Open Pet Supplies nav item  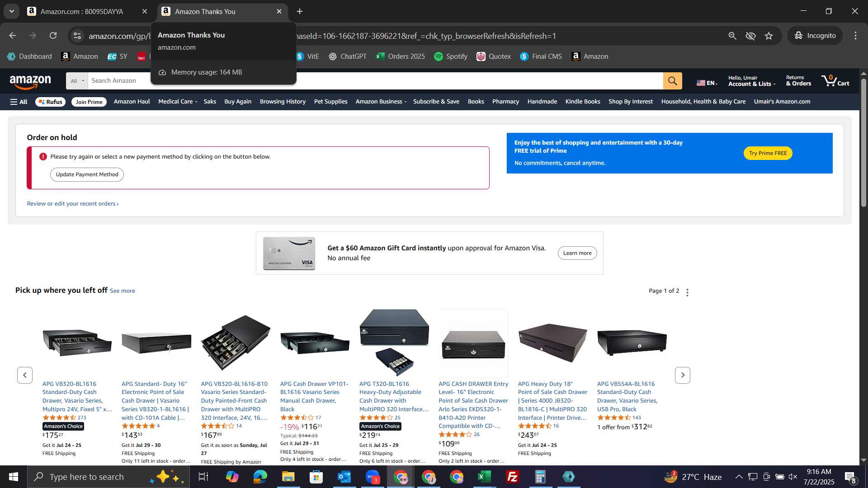(x=330, y=102)
